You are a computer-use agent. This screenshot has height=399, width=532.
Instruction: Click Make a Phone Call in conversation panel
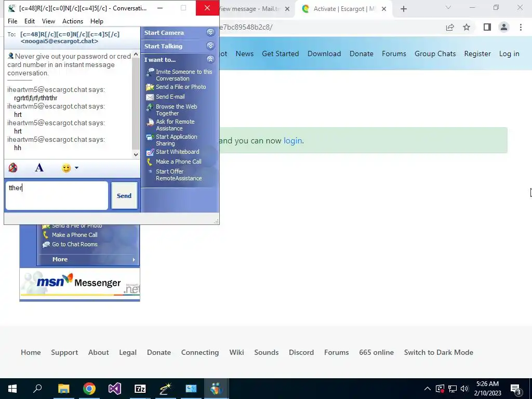click(x=179, y=162)
